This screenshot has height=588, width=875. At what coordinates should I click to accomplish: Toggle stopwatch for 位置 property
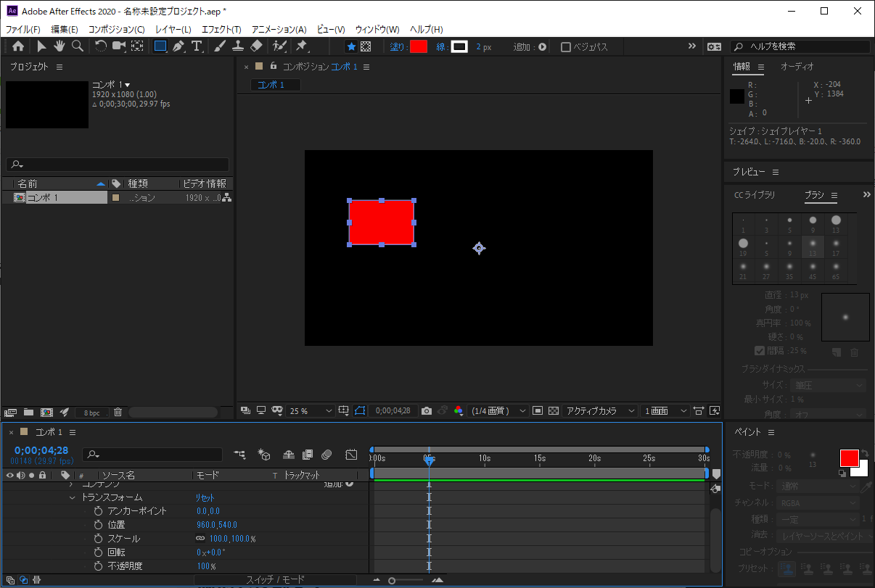pyautogui.click(x=98, y=525)
